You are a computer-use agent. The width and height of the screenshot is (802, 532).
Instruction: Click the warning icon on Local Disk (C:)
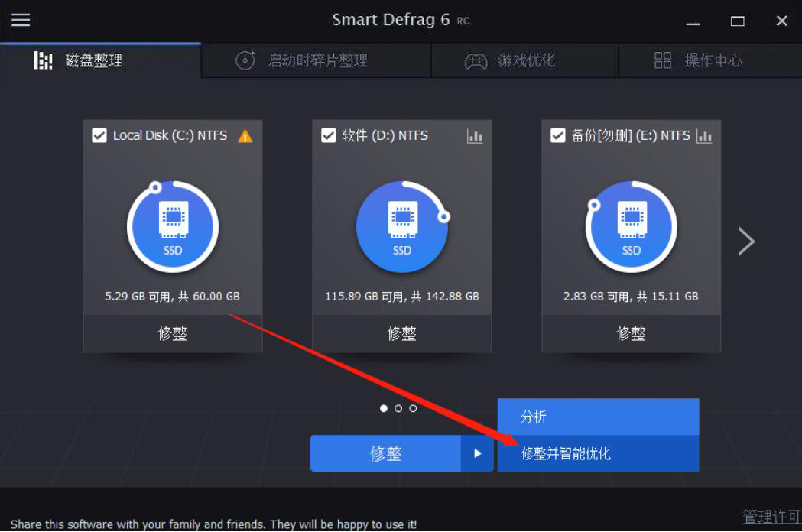pyautogui.click(x=245, y=136)
